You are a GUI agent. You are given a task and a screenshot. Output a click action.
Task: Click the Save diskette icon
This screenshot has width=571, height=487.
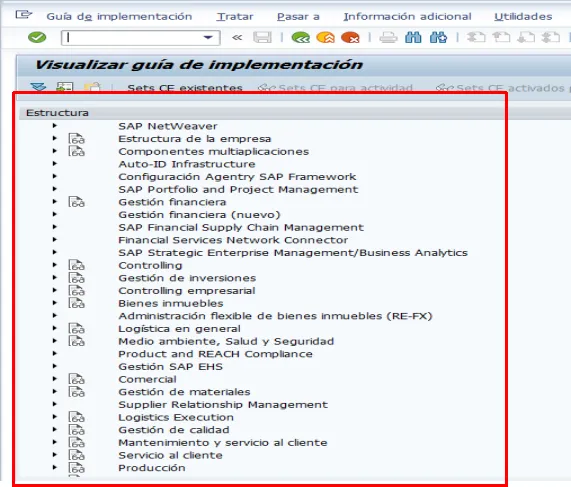coord(262,38)
